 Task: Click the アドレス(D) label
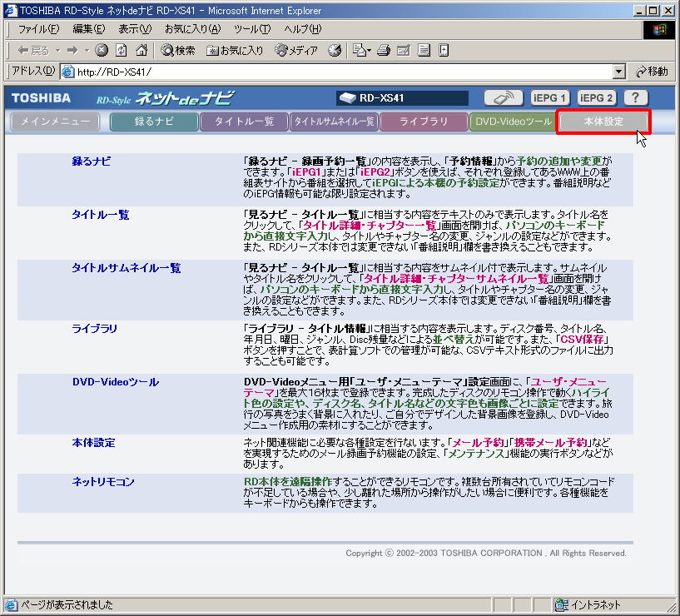33,71
